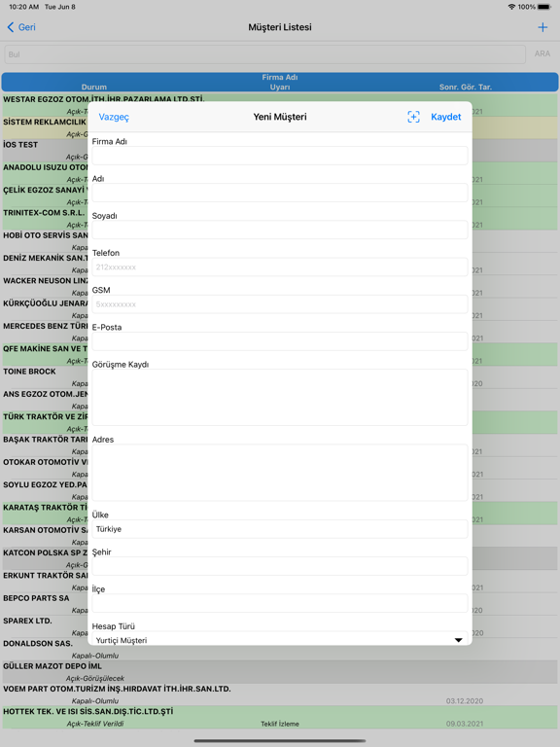
Task: Click the Görüşme Kaydı text area
Action: pyautogui.click(x=280, y=397)
